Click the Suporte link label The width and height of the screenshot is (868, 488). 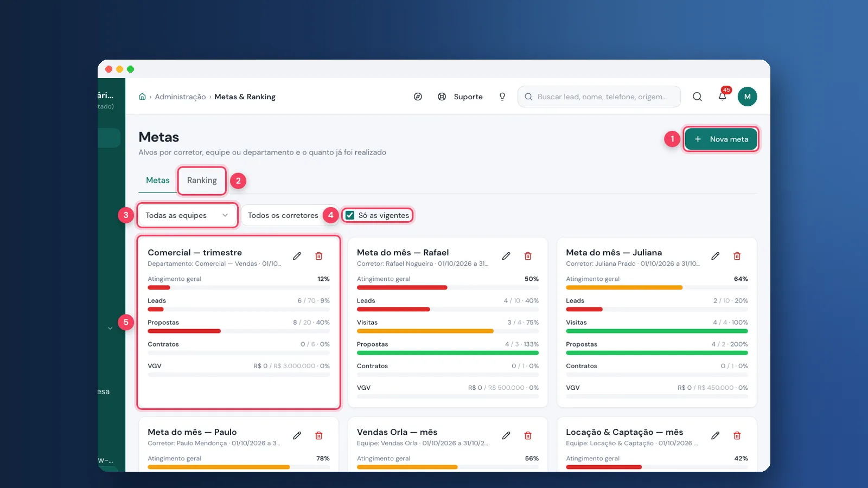[468, 97]
